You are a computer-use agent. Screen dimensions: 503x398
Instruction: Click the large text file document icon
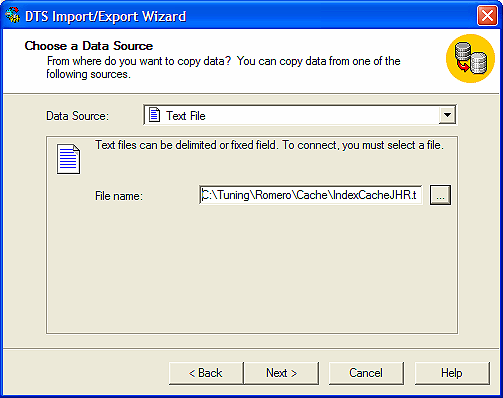pos(68,159)
